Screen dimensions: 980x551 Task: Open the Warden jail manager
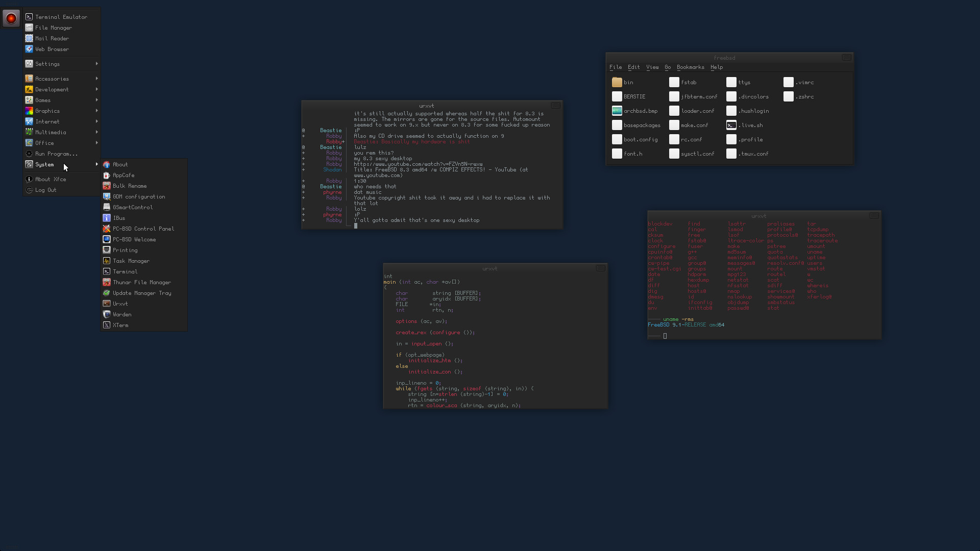click(121, 314)
